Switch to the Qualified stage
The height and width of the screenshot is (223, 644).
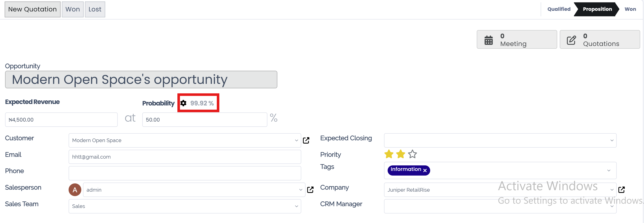point(559,9)
